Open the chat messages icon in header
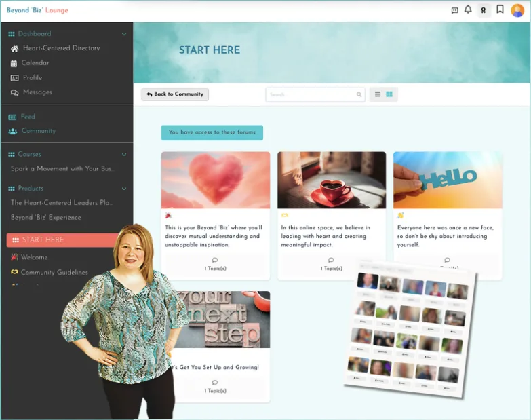Screen dimensions: 531x420 coord(454,10)
